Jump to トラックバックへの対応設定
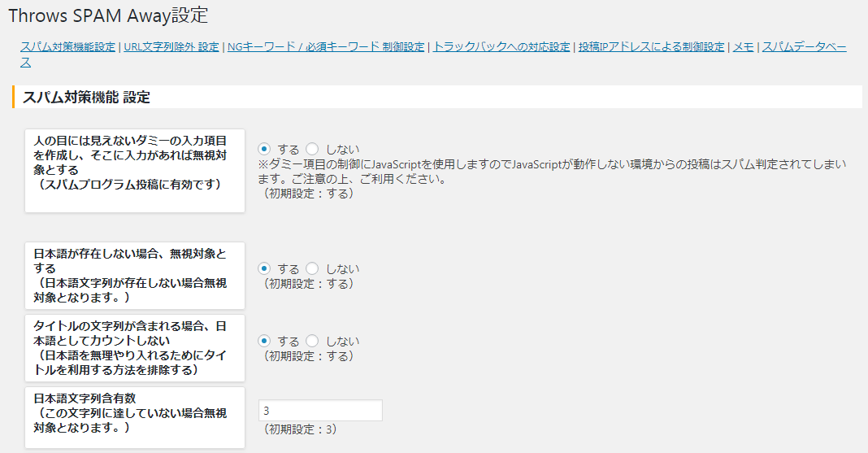 (x=501, y=47)
